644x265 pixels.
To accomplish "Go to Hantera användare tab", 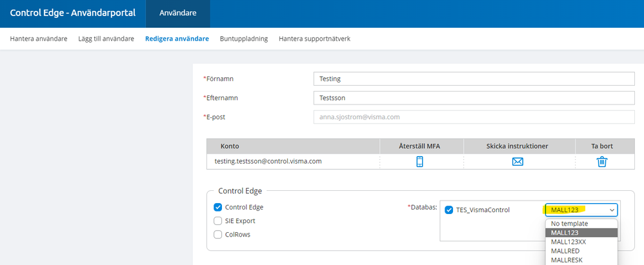I will [x=39, y=39].
